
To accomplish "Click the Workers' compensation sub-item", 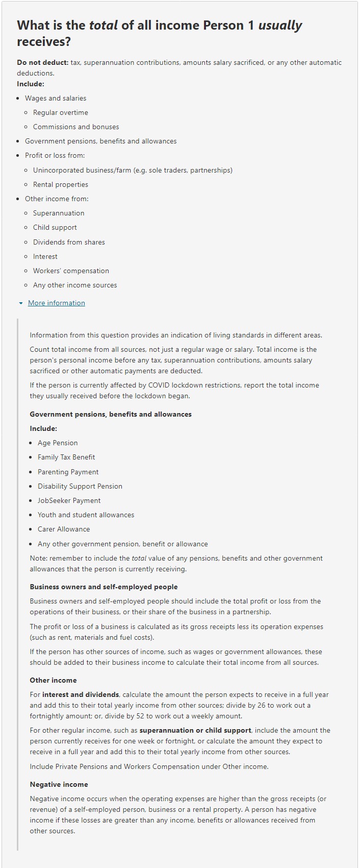I will (71, 271).
